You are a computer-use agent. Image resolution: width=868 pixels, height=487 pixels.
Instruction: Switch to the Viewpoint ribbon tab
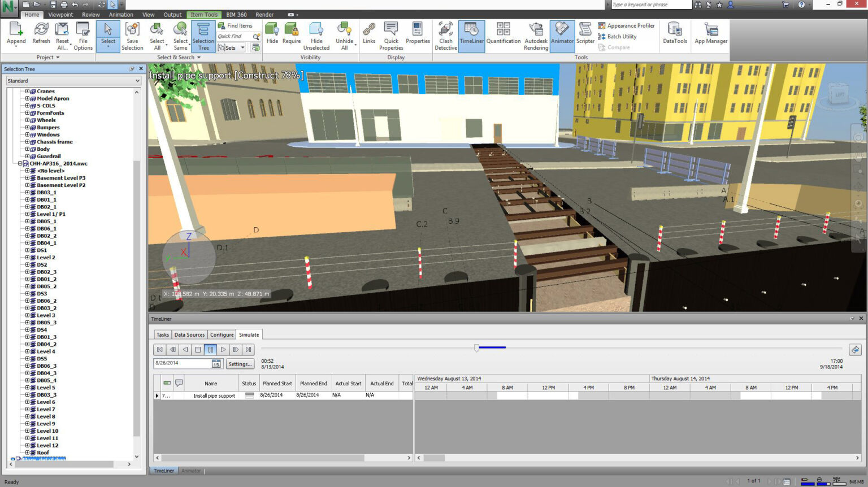60,15
